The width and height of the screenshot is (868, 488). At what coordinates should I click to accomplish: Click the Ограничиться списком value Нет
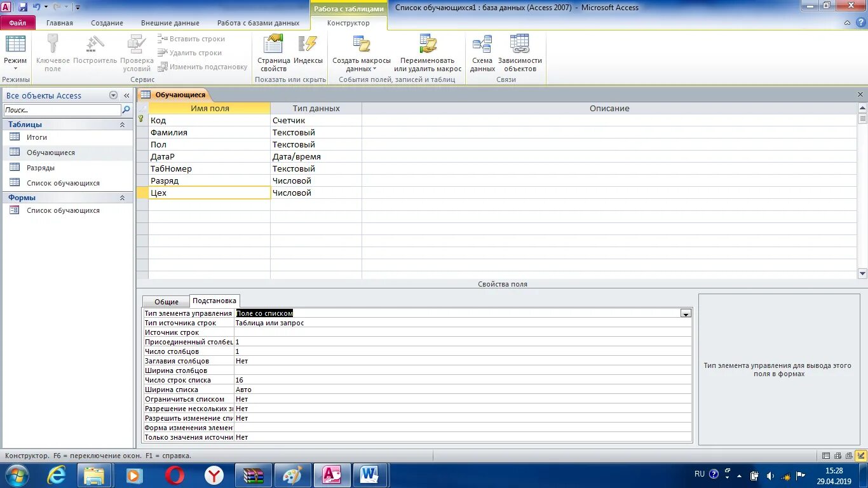(x=463, y=399)
